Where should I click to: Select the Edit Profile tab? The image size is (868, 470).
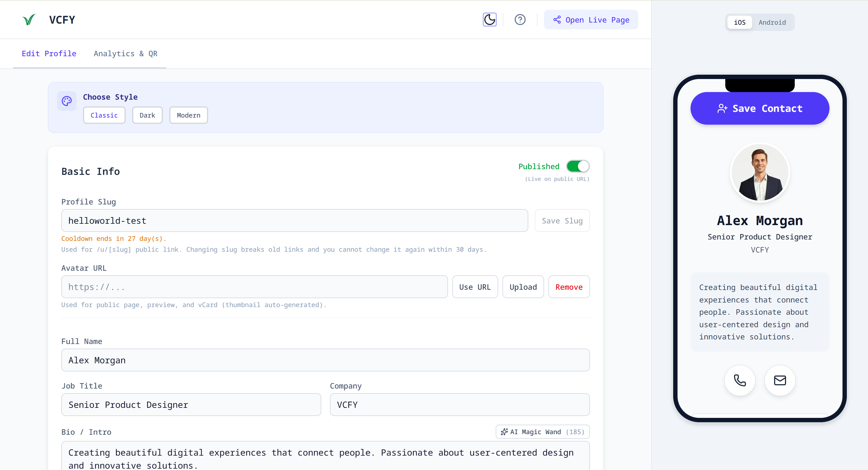pos(49,53)
